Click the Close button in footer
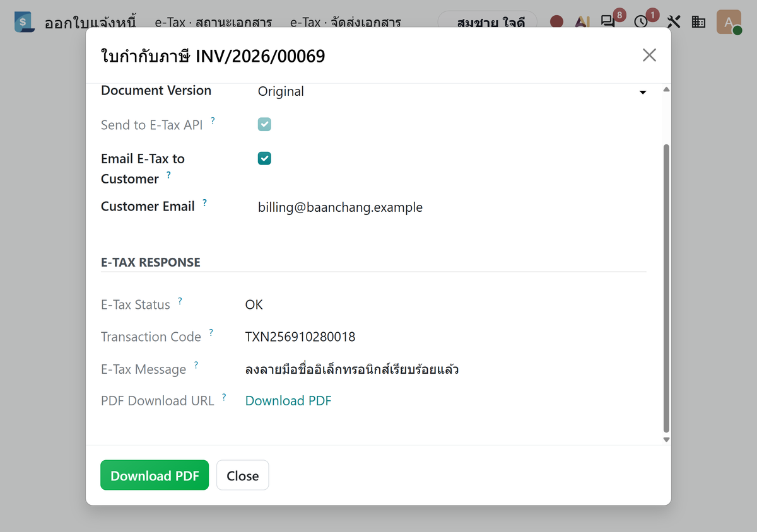The height and width of the screenshot is (532, 757). coord(243,475)
